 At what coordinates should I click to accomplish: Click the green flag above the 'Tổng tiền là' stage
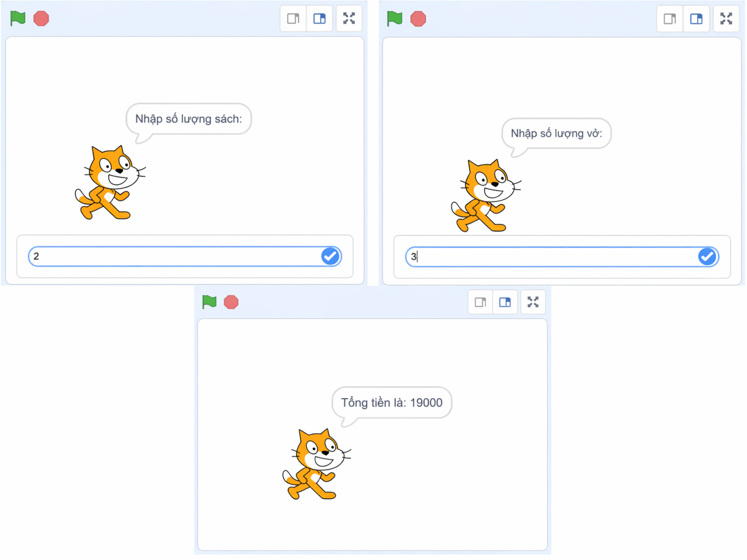209,302
